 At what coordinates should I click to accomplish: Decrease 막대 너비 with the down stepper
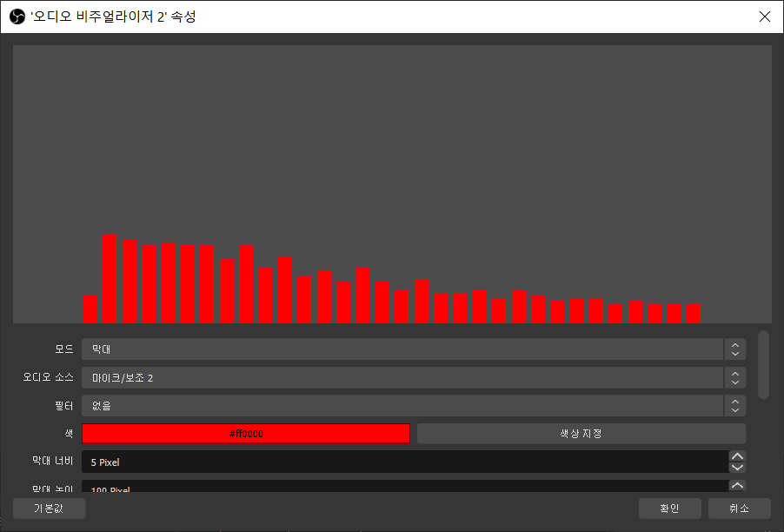tap(736, 468)
